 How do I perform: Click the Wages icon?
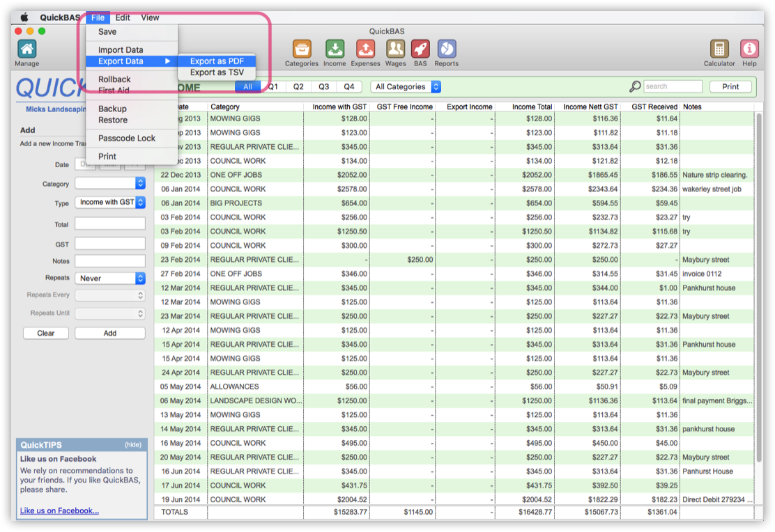point(395,47)
